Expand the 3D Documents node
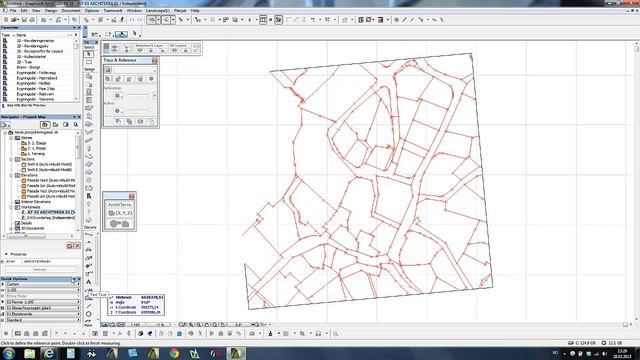This screenshot has height=360, width=640. 11,228
